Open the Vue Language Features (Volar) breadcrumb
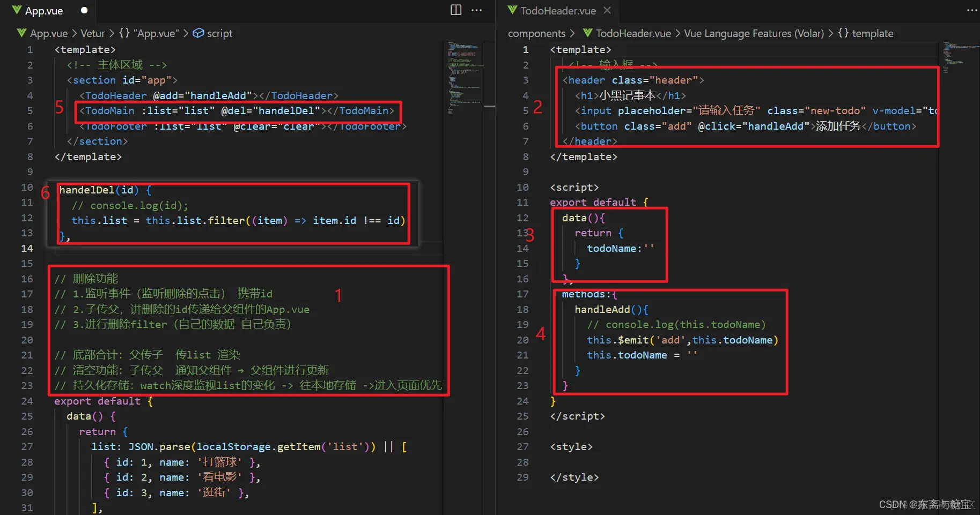The image size is (980, 515). click(x=754, y=33)
